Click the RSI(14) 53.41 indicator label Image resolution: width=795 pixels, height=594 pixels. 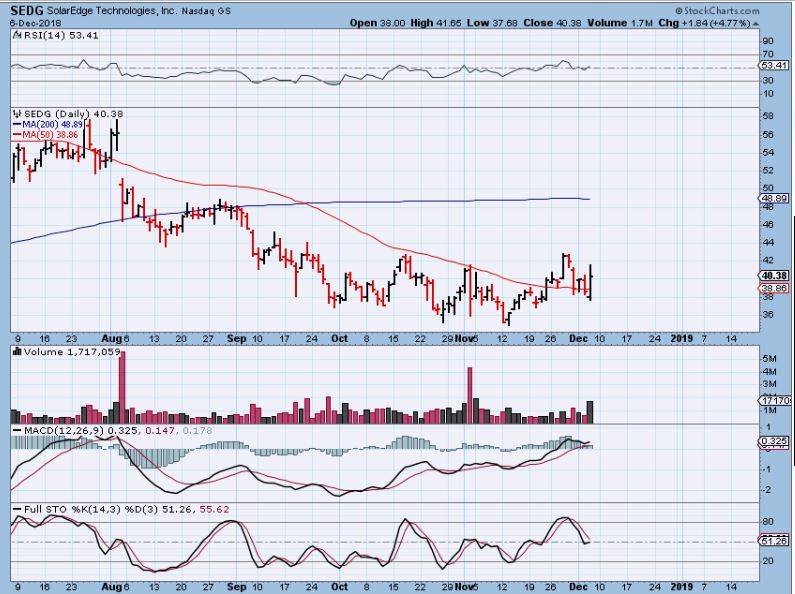coord(60,35)
